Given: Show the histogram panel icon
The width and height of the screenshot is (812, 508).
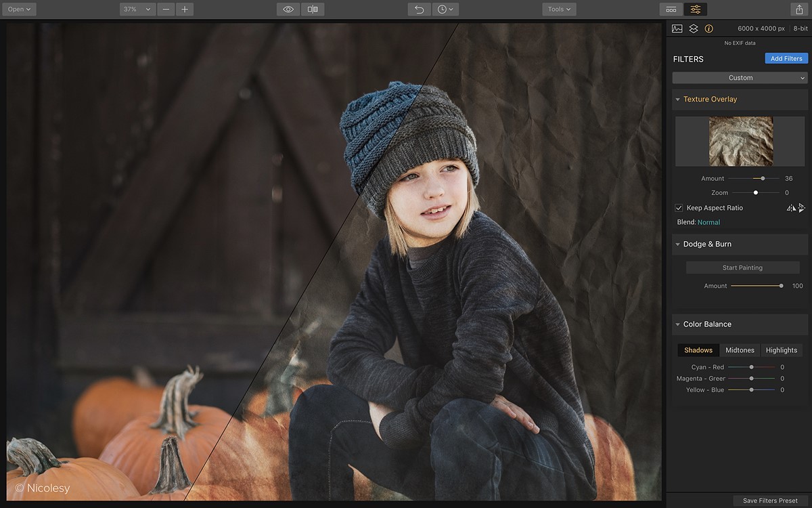Looking at the screenshot, I should [677, 28].
